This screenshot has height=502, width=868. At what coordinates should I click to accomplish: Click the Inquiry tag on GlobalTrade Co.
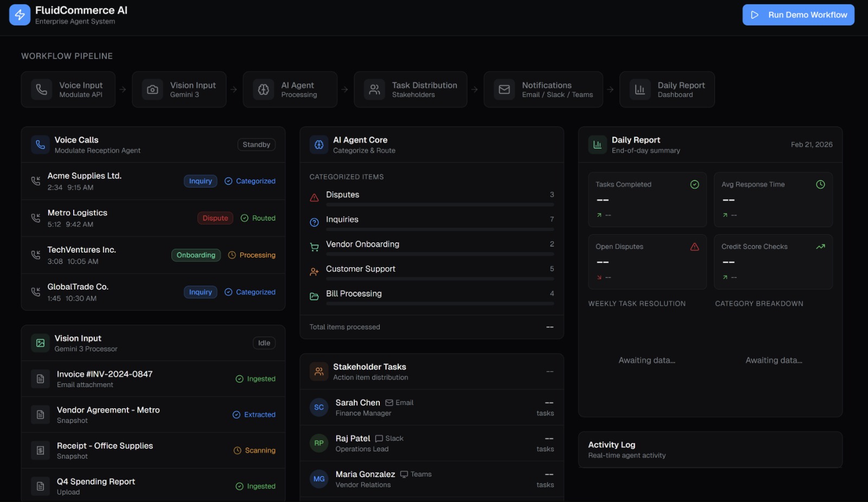click(201, 292)
